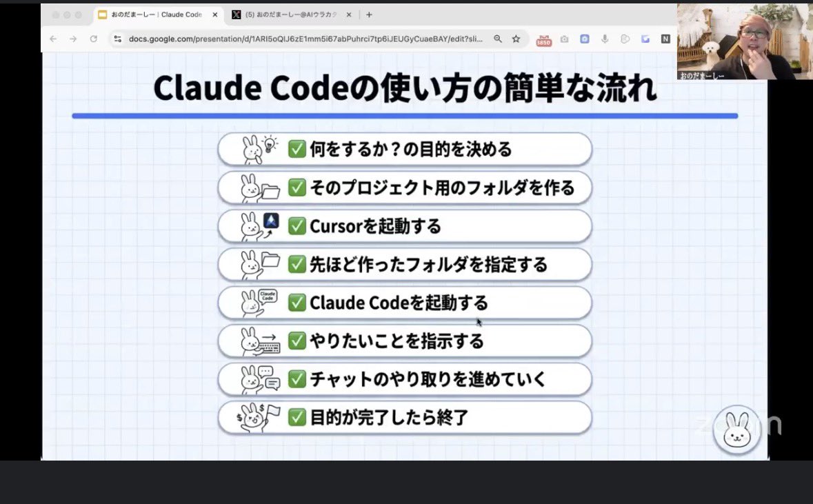
Task: Click the rabbit avatar in the bottom-right corner
Action: [x=737, y=430]
